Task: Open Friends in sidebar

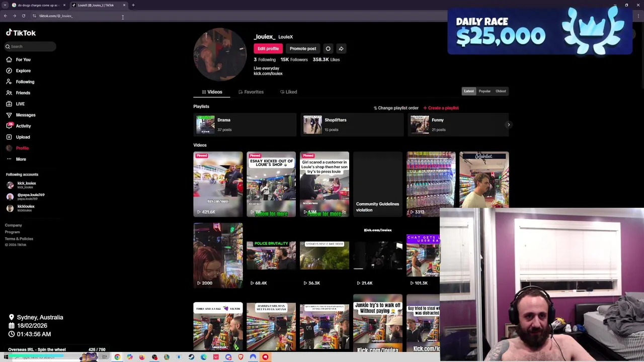Action: (18, 93)
